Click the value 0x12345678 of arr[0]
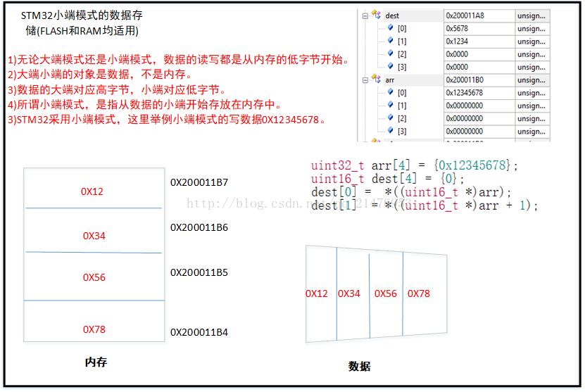 [464, 92]
